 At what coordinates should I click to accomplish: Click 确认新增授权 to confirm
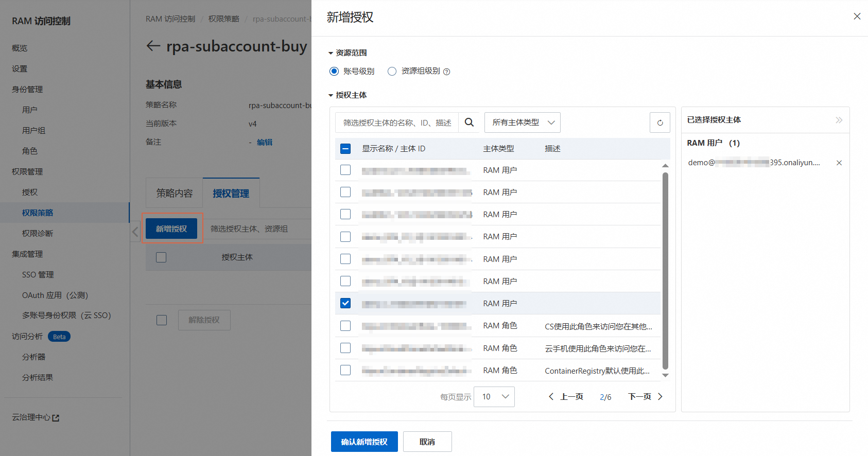tap(364, 442)
